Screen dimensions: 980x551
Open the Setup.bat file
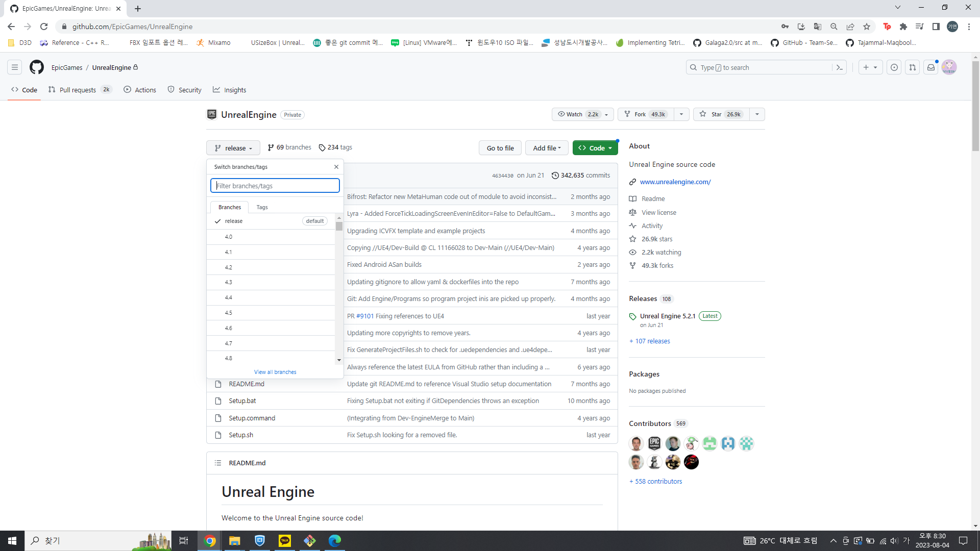point(242,401)
